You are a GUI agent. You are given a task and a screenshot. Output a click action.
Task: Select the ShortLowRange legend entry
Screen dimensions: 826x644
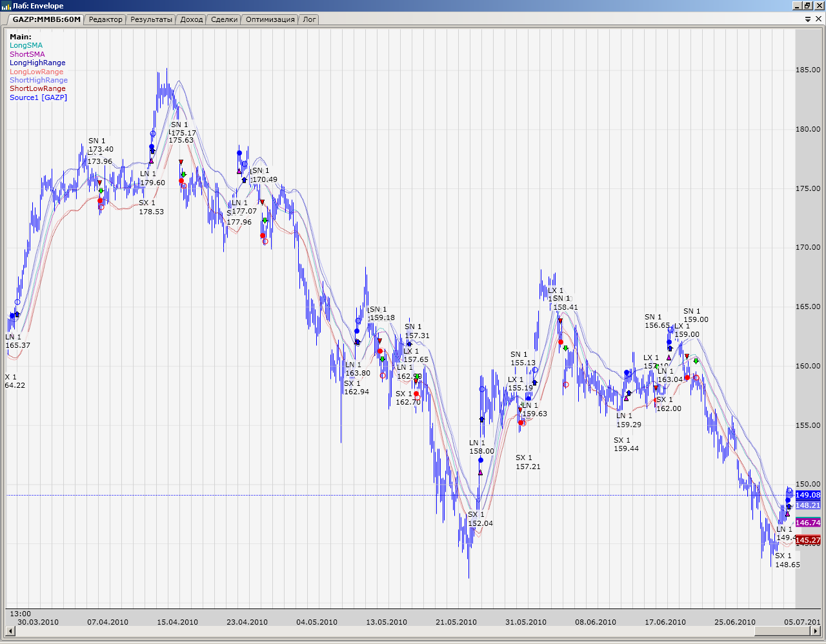[37, 89]
